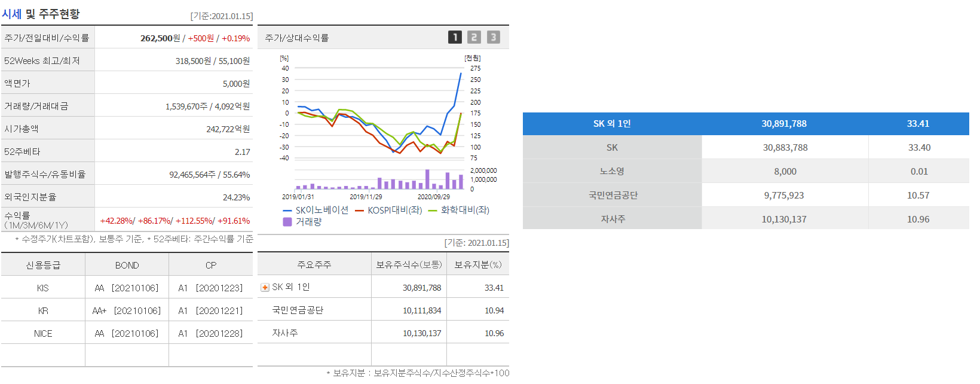Select share count 10,111,834
980x384 pixels.
click(422, 310)
